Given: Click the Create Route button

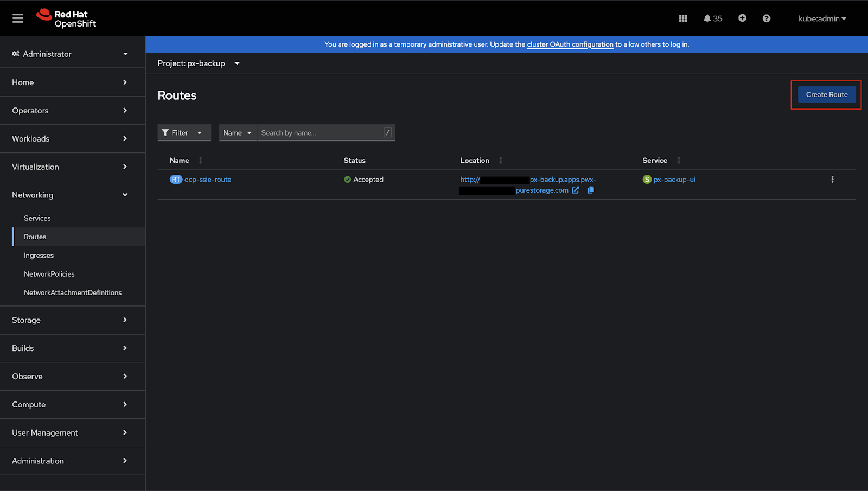Looking at the screenshot, I should 826,94.
